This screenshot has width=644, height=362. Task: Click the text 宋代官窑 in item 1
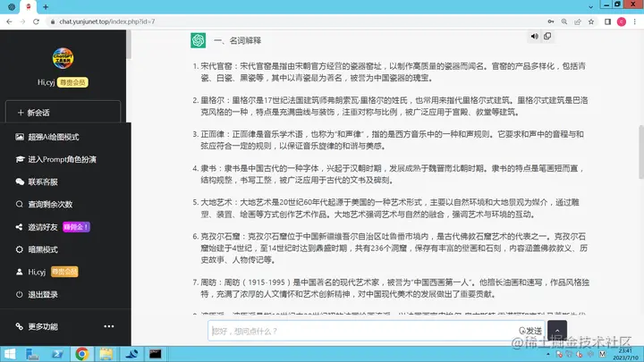click(x=216, y=66)
